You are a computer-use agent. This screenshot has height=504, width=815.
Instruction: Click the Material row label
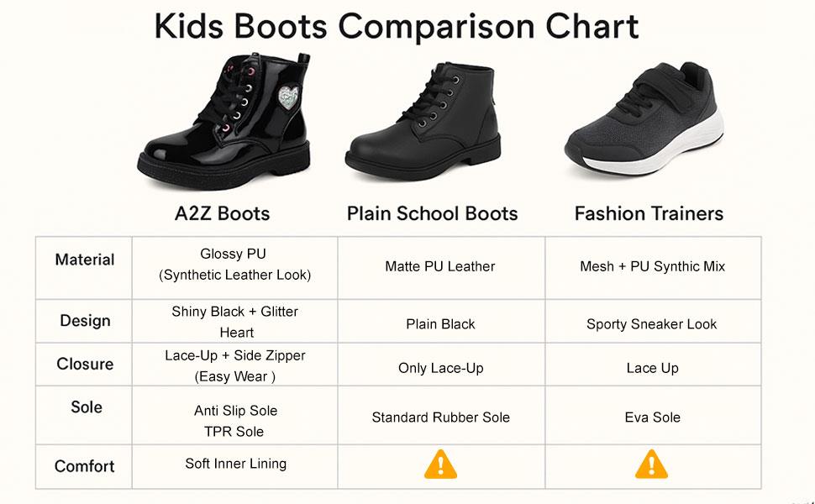[85, 260]
